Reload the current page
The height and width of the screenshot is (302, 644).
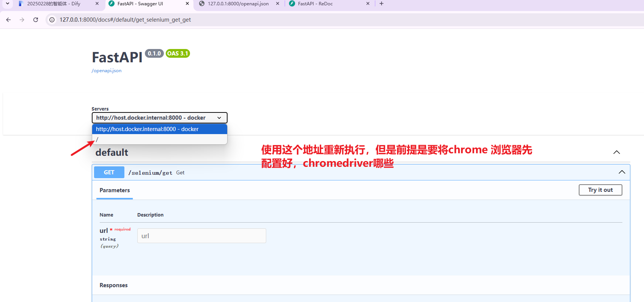(x=36, y=20)
